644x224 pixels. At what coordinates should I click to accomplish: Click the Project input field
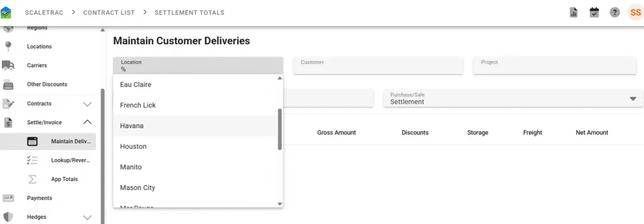555,66
